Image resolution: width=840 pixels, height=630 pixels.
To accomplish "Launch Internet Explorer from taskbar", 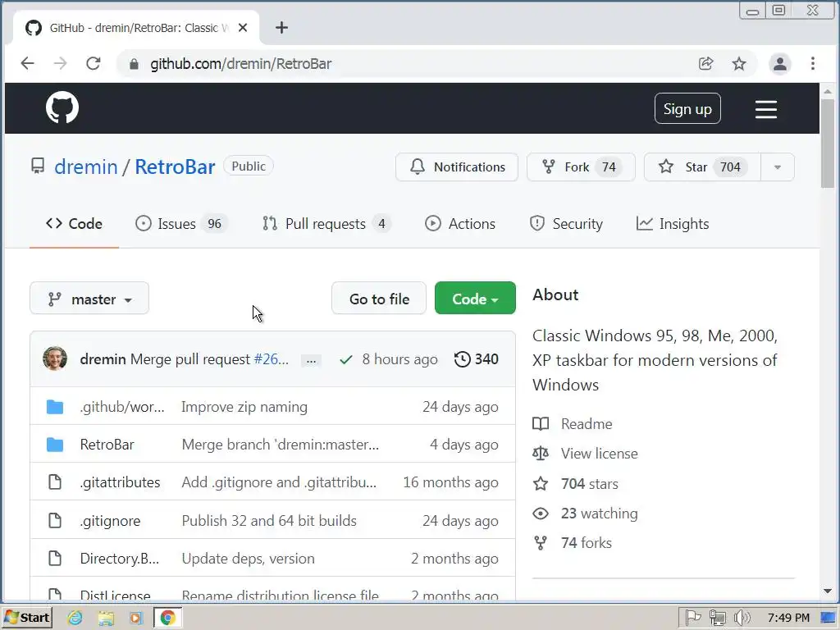I will [75, 618].
